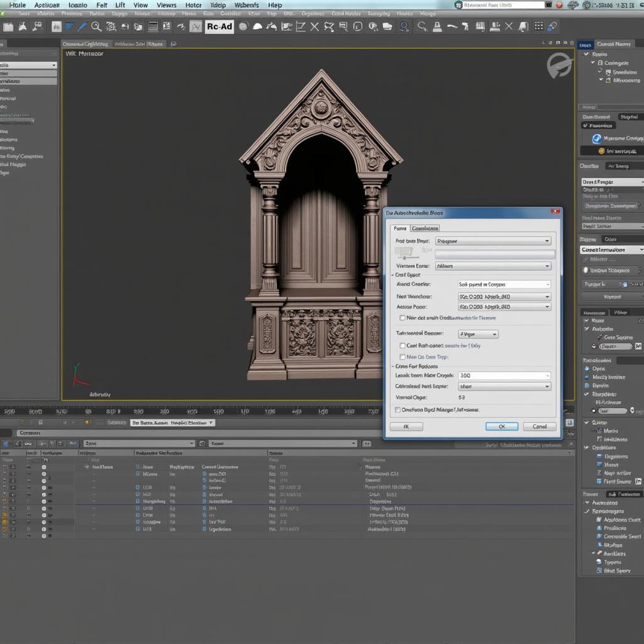
Task: Open the 'Nes Wendooe' dropdown in dialog
Action: point(504,297)
